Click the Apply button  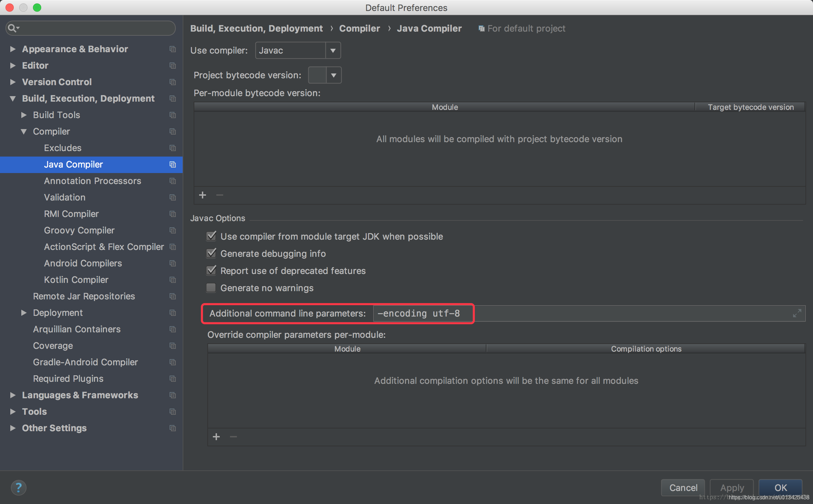click(732, 488)
